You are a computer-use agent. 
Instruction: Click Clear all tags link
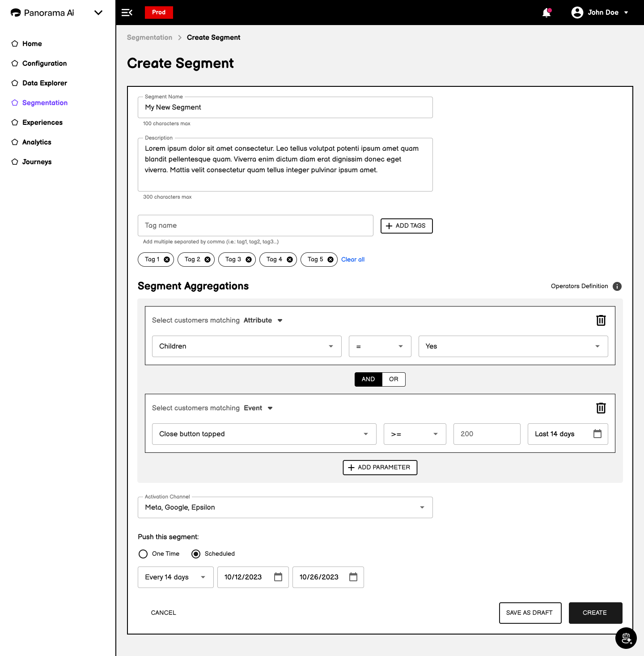353,260
